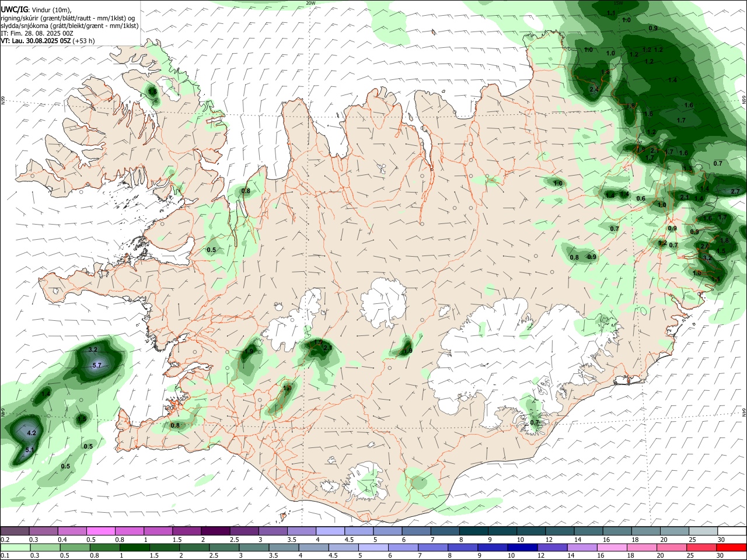This screenshot has height=560, width=747.
Task: Click the 'VT: Lau. 30.08.2025 05Z (+53 h)' line
Action: pyautogui.click(x=48, y=41)
